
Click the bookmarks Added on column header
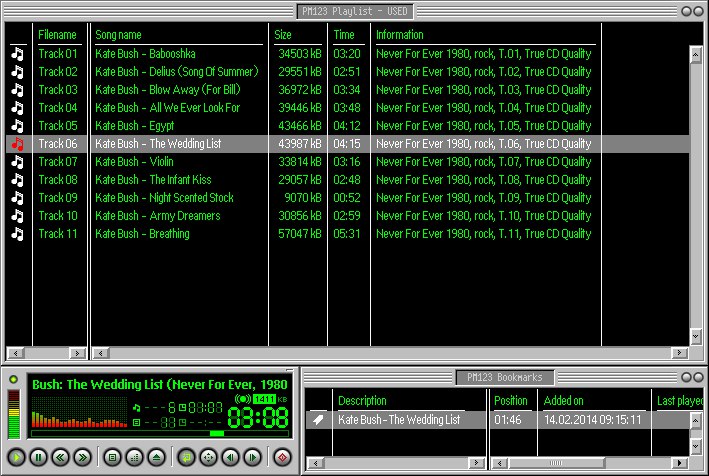tap(563, 401)
